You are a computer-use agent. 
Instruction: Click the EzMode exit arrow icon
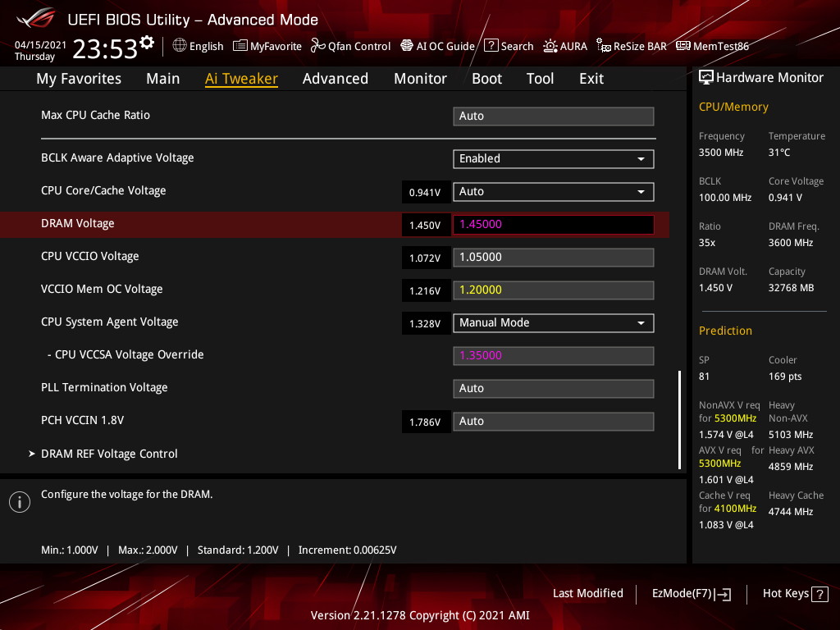click(723, 594)
